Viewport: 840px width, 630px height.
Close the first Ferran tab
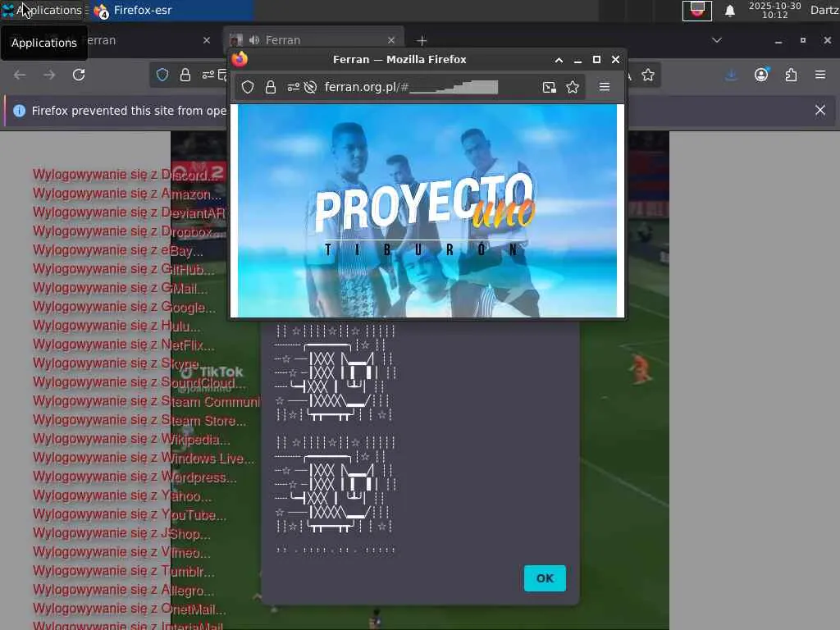207,40
